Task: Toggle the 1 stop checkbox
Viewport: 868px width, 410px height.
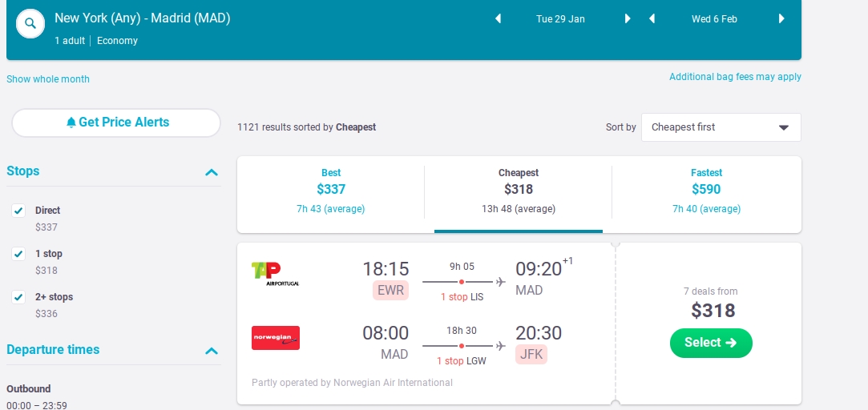Action: [x=18, y=253]
